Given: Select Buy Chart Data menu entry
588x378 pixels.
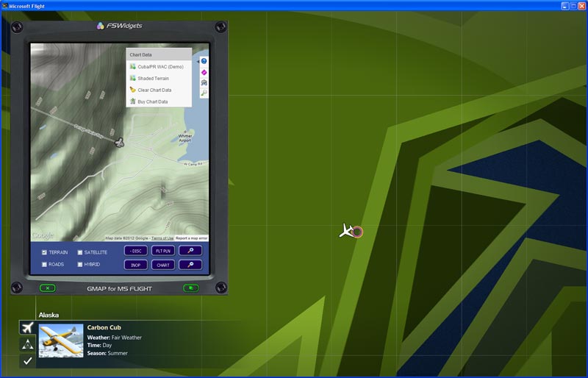Looking at the screenshot, I should [159, 101].
